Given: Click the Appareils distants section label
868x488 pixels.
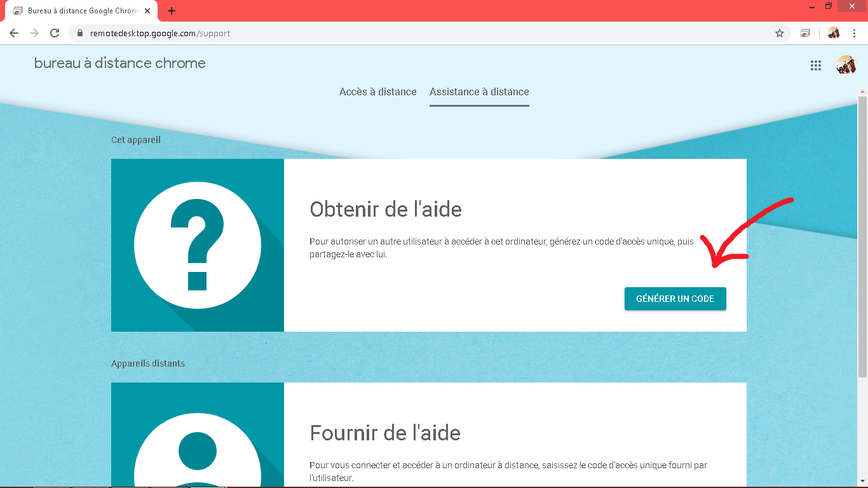Looking at the screenshot, I should click(x=148, y=363).
